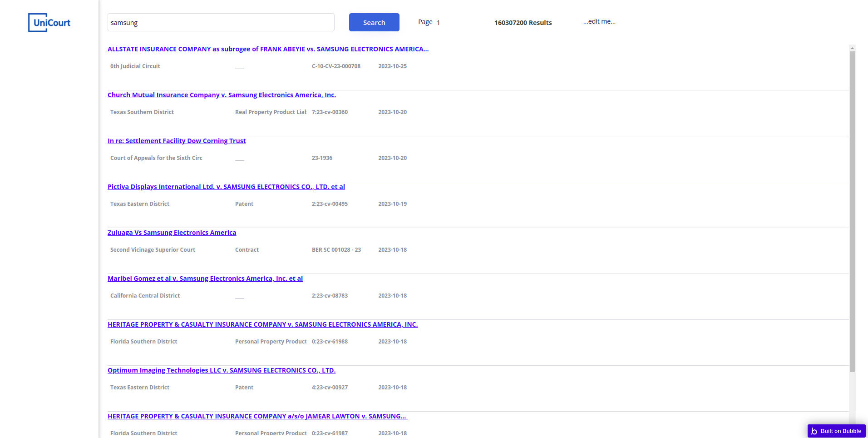Click Personal Property Product type in 0:23-cv-61988 row
The image size is (868, 438).
pos(271,342)
